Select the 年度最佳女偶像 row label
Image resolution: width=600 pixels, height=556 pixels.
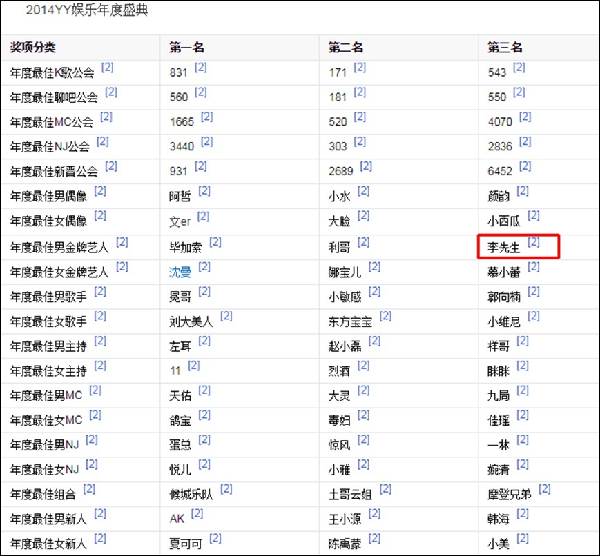pyautogui.click(x=48, y=221)
